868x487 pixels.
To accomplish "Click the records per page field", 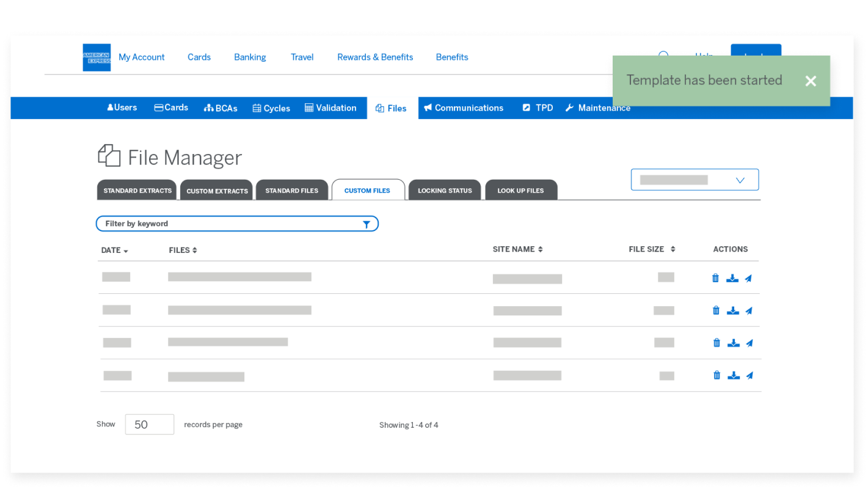I will tap(149, 425).
